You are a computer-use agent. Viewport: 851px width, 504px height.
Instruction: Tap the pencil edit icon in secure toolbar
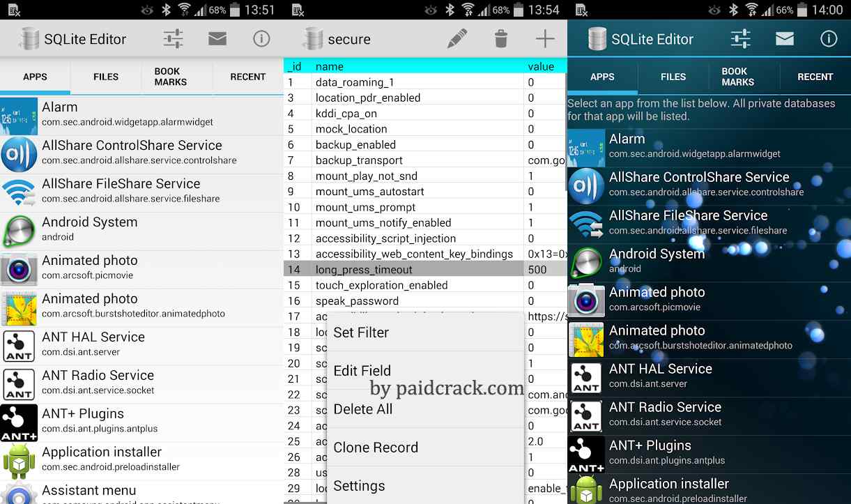click(x=457, y=39)
